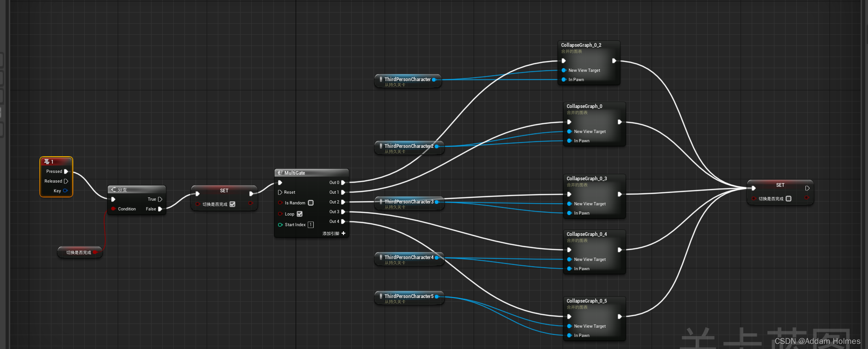Toggle Loop checkbox on MultiGate
This screenshot has width=868, height=349.
(x=300, y=214)
